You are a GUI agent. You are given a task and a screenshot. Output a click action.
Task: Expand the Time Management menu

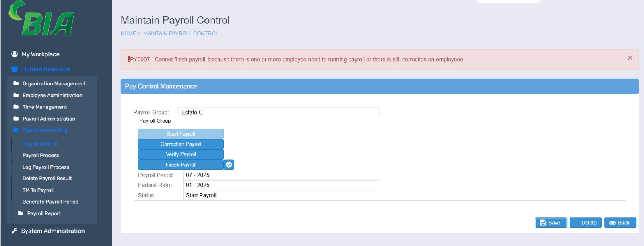click(45, 107)
